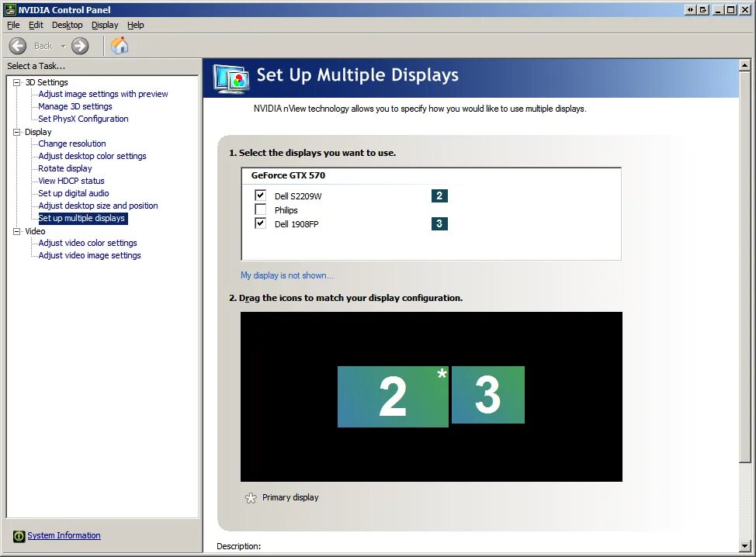
Task: Click the Primary display star legend icon
Action: point(251,498)
